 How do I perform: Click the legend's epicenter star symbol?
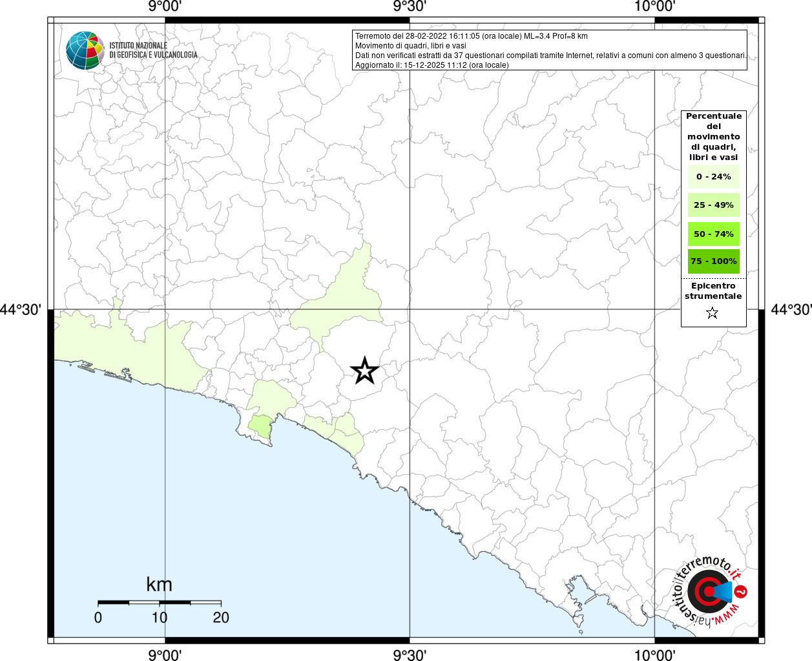tap(713, 313)
